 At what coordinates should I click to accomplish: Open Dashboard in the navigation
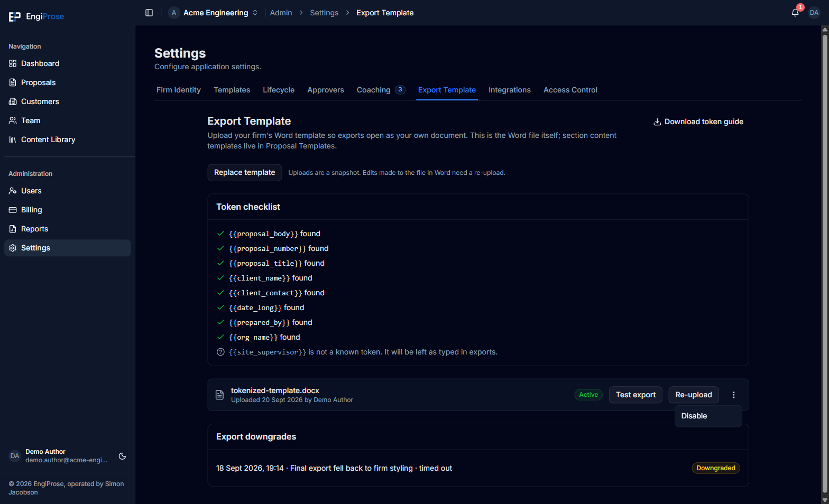coord(67,63)
